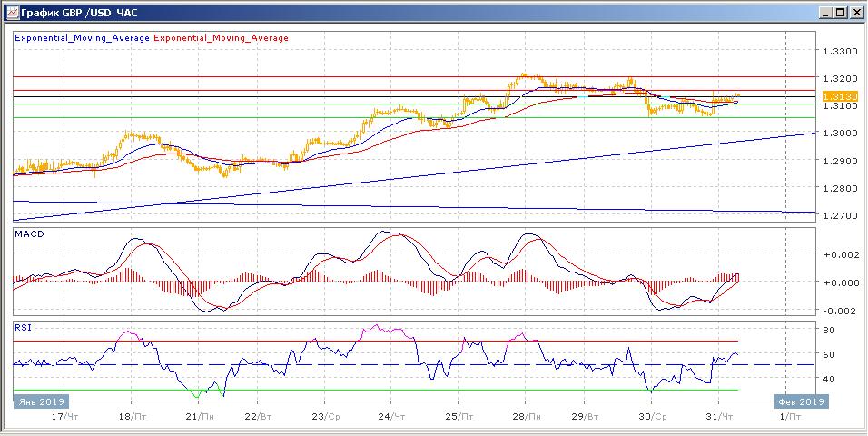
Task: Maximize the GBP/USD chart window
Action: 841,12
